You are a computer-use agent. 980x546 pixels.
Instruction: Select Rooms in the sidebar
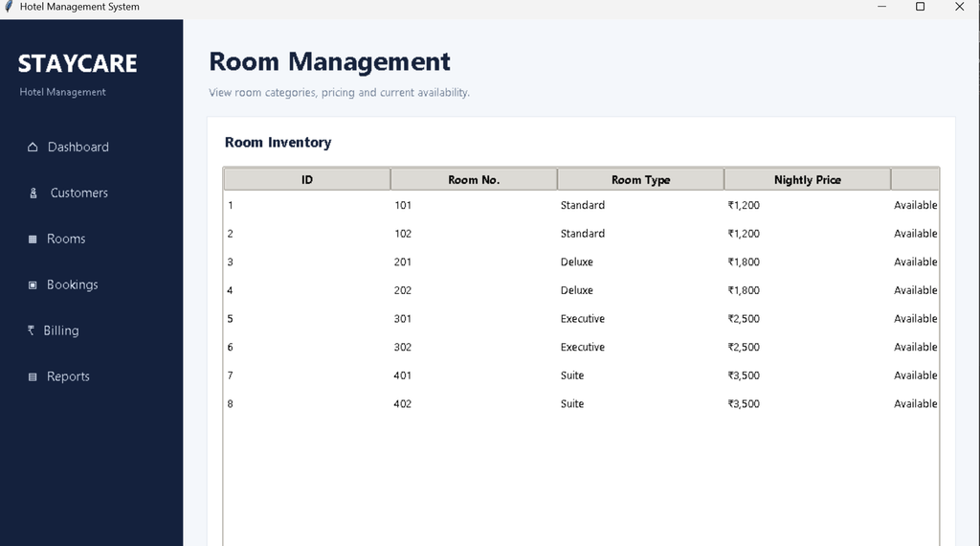[x=66, y=239]
